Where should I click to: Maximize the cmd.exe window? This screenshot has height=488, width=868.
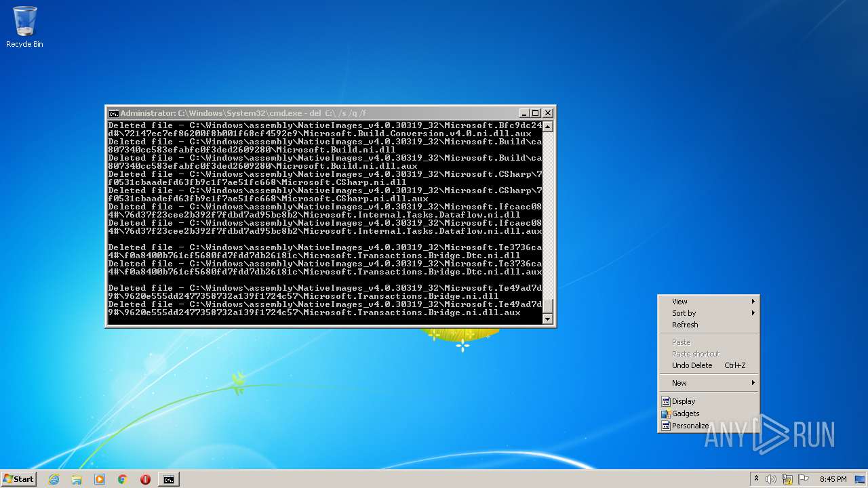pos(536,113)
